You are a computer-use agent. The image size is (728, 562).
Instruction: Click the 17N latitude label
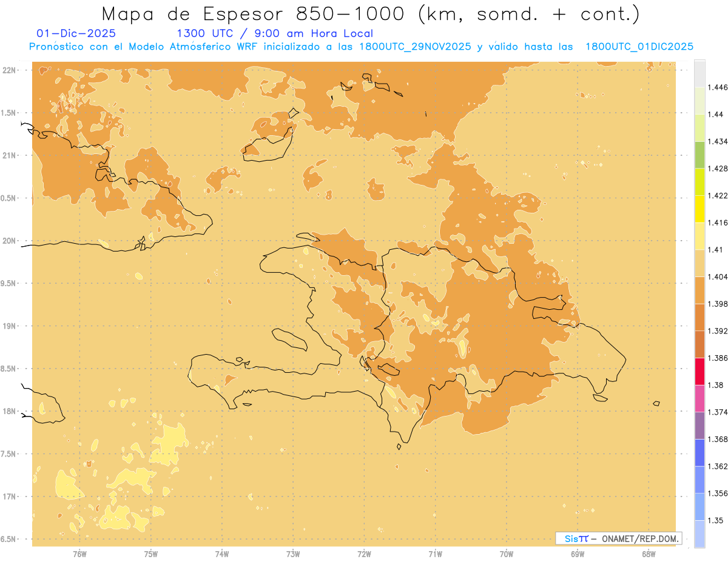9,497
